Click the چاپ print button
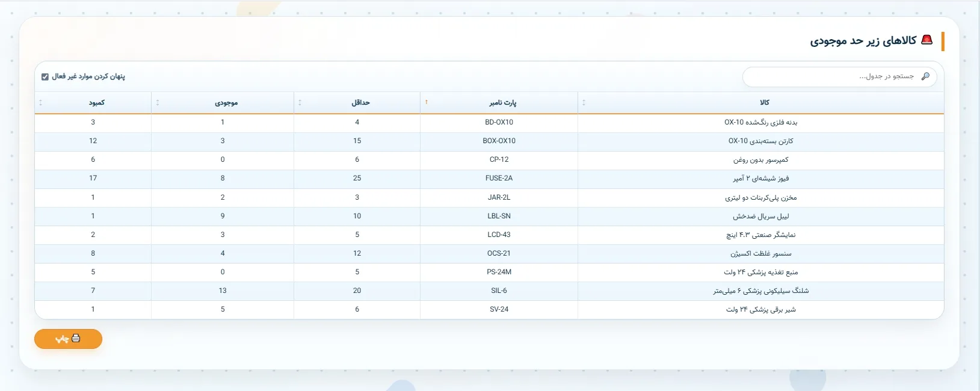980x391 pixels. click(68, 339)
